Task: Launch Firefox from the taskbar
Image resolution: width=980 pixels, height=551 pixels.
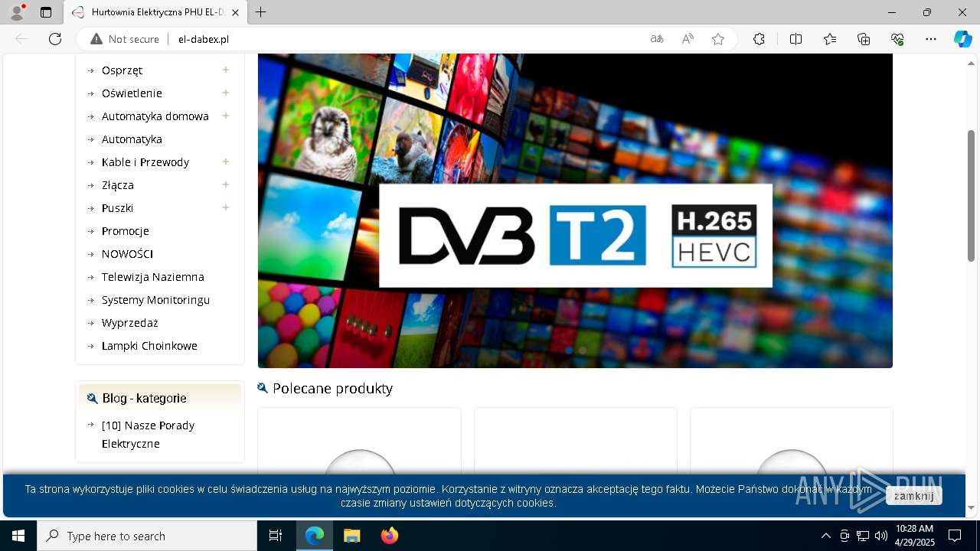Action: (x=390, y=536)
